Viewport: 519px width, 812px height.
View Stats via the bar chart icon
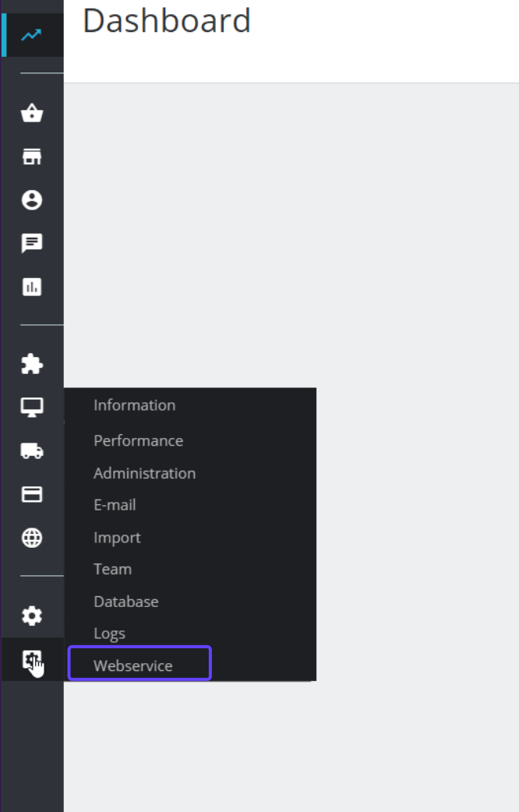pos(31,287)
